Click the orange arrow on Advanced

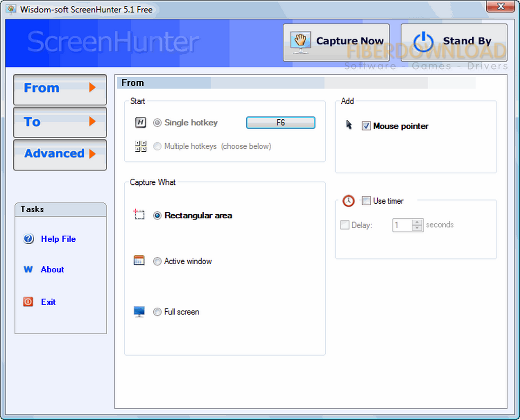pos(92,153)
